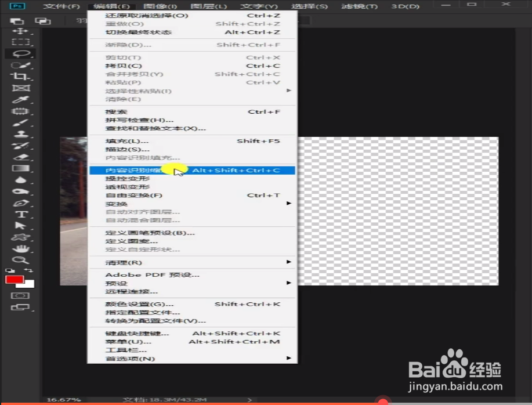The width and height of the screenshot is (532, 405).
Task: Select the Brush tool
Action: click(20, 123)
